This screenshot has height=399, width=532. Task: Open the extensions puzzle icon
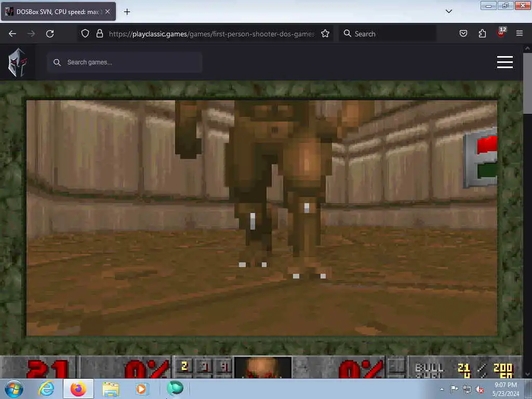[482, 33]
